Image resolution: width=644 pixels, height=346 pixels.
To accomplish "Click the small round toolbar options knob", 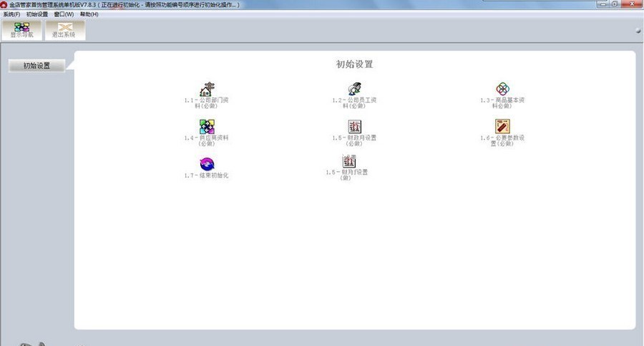I will pos(638,30).
